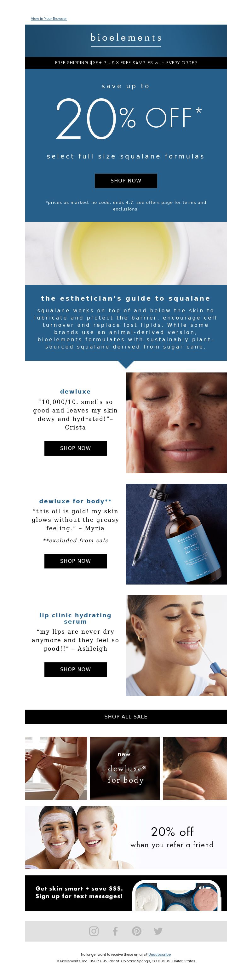Click the Unsubscribe link
252x980 pixels.
pyautogui.click(x=159, y=954)
